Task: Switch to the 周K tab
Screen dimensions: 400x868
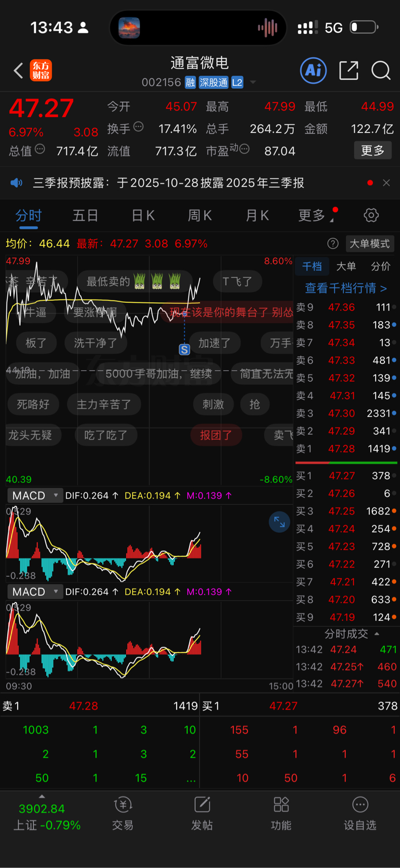Action: pos(199,215)
